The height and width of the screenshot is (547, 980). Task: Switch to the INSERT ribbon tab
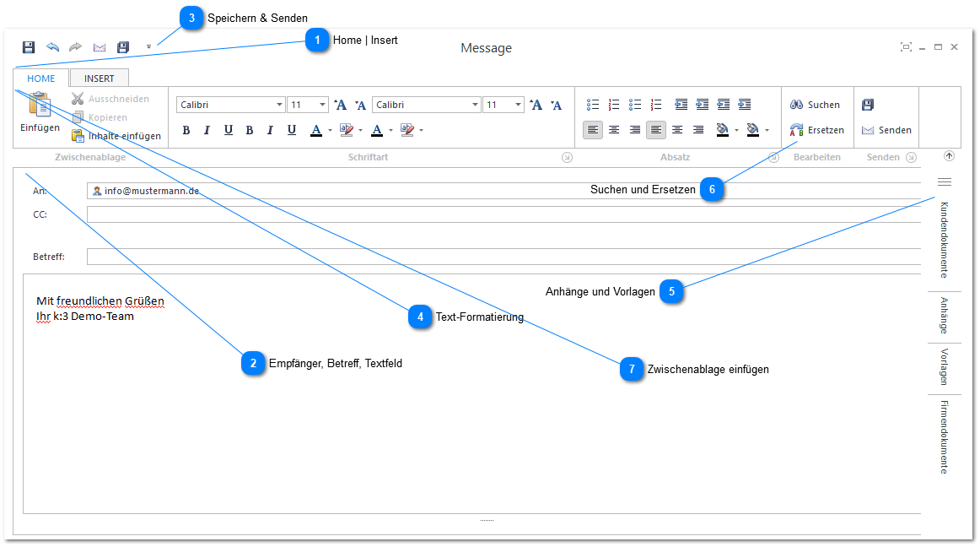pyautogui.click(x=99, y=79)
